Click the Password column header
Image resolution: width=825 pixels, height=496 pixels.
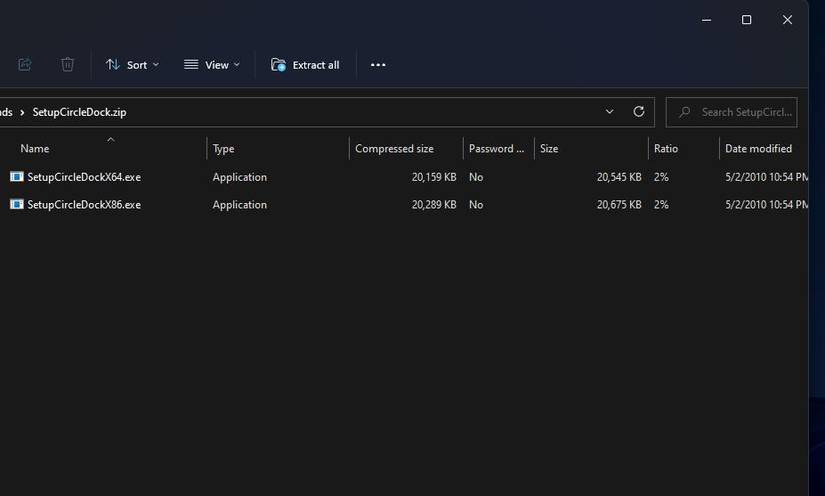(x=496, y=149)
